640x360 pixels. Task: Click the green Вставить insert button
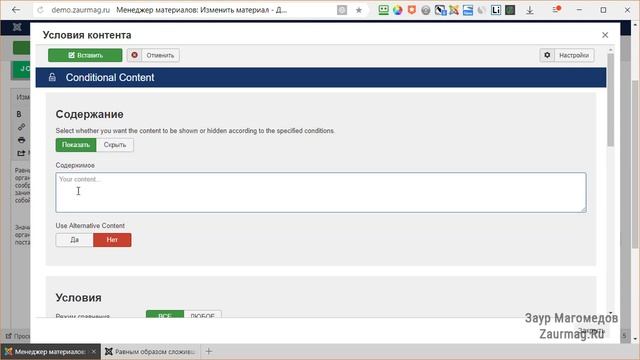pos(85,55)
